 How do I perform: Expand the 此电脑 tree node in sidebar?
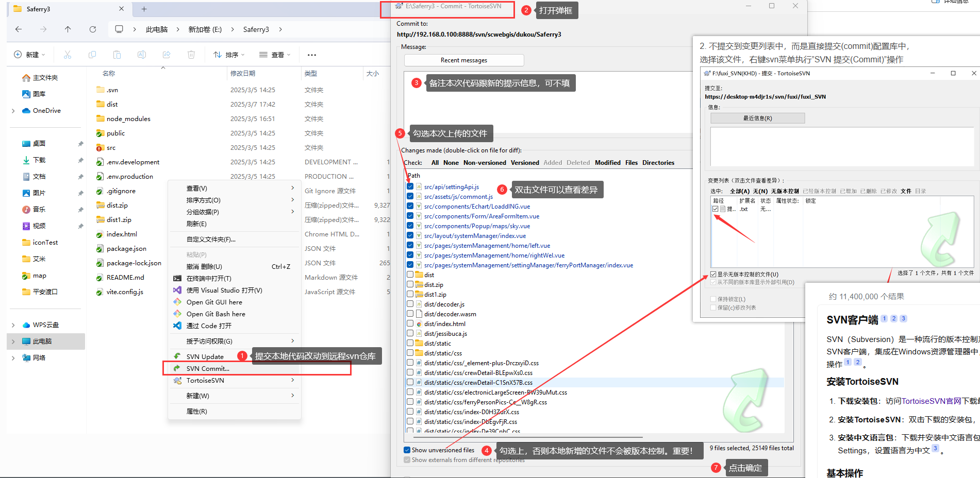click(13, 342)
